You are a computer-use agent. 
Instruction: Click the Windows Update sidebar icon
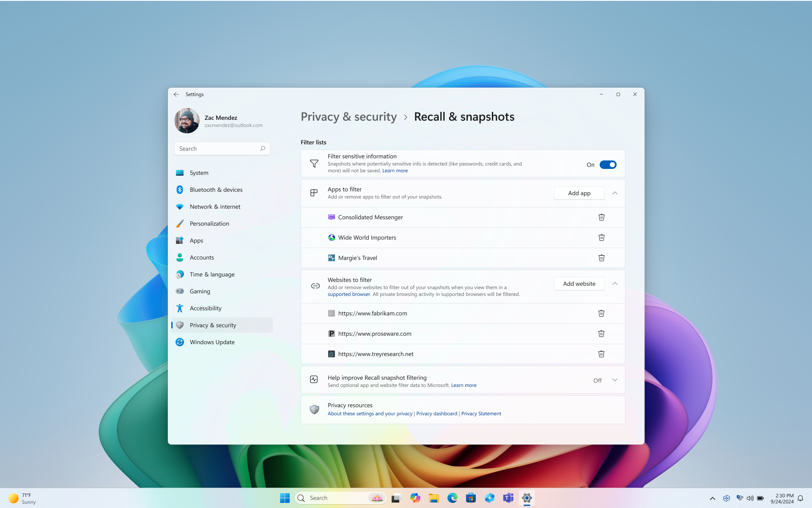(x=179, y=342)
